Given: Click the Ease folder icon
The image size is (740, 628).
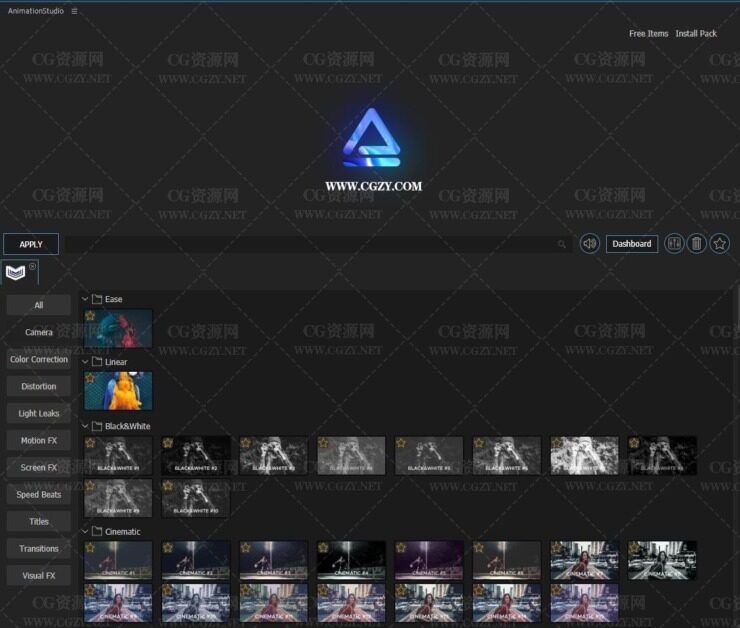Looking at the screenshot, I should pos(97,299).
